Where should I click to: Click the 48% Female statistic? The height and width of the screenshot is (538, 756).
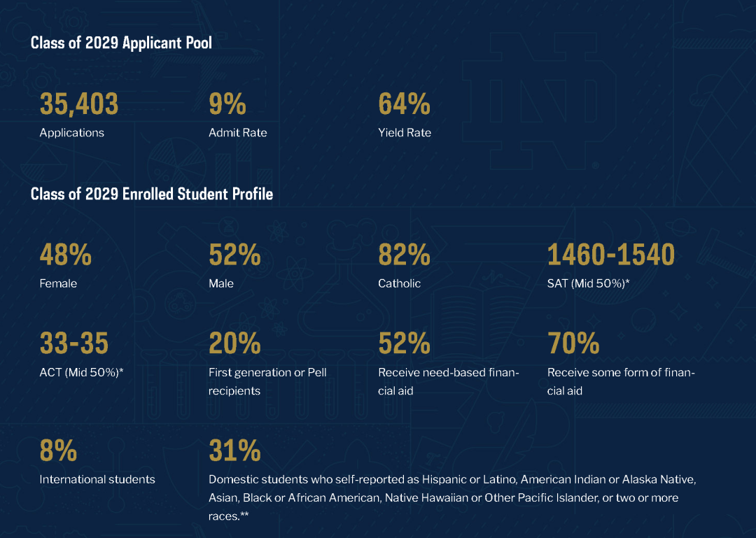pyautogui.click(x=65, y=255)
